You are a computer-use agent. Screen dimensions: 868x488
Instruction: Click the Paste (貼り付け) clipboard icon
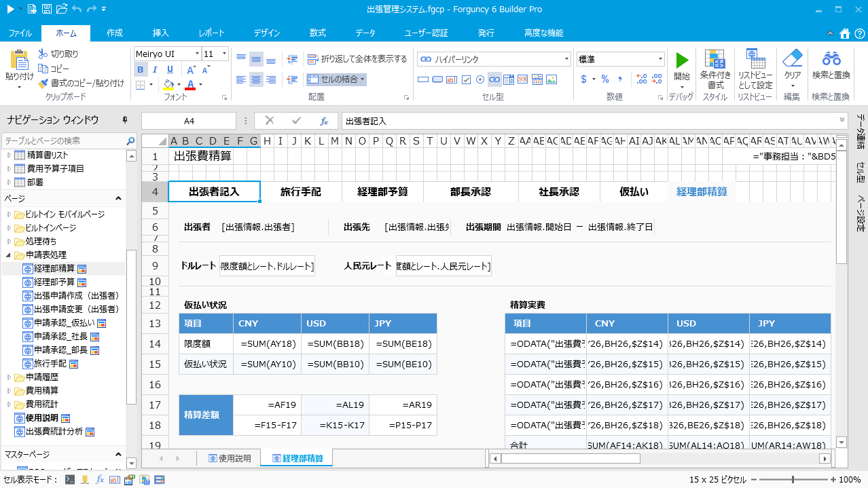[x=19, y=60]
